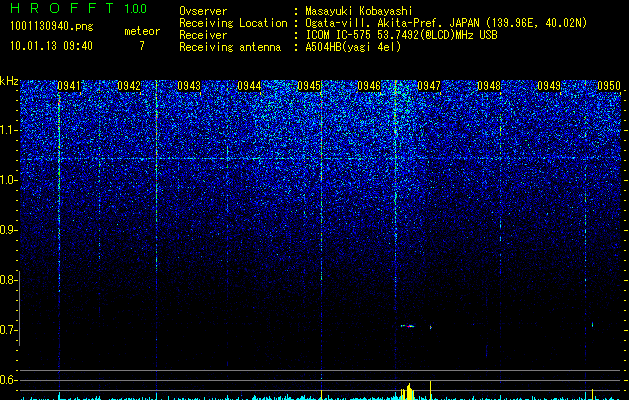Screen dimensions: 629x400
Task: Click the 1.0 frequency axis label
Action: pyautogui.click(x=9, y=180)
